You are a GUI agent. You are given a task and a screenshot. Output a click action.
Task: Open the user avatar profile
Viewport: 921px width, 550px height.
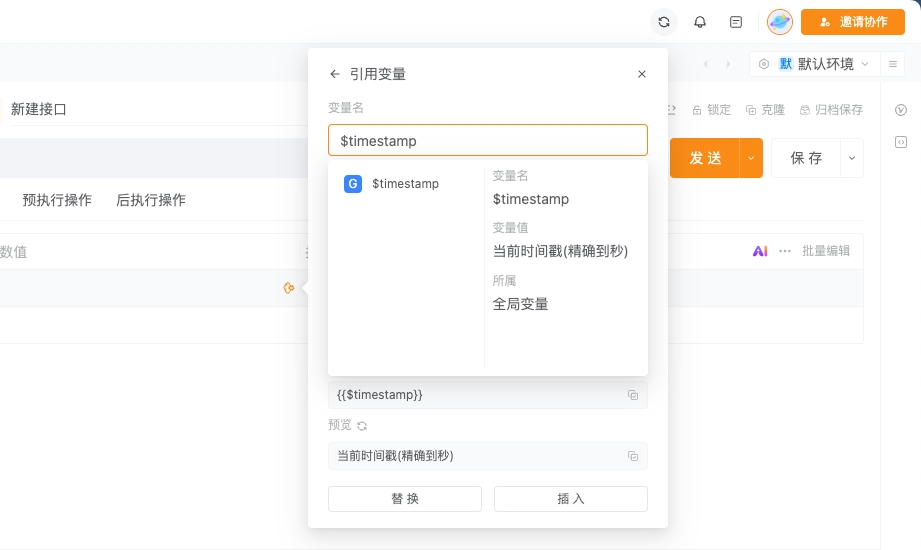pos(780,21)
